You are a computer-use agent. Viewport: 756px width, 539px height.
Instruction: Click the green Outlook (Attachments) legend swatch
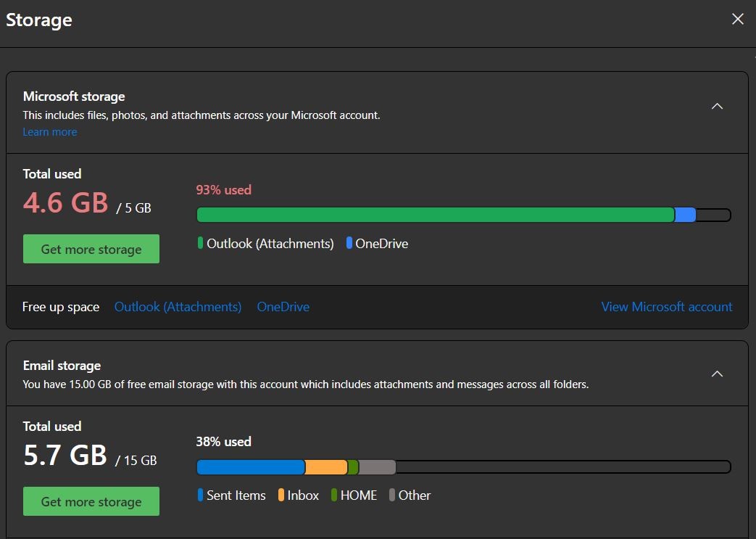pos(200,243)
